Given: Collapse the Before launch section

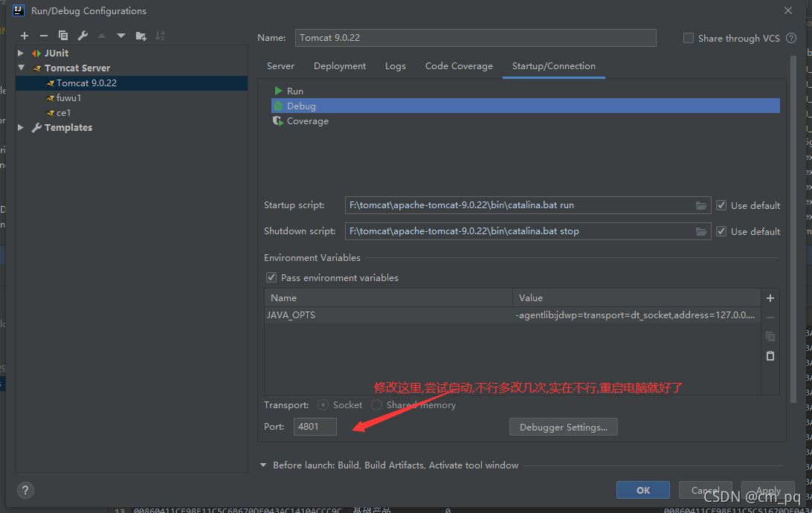Looking at the screenshot, I should [263, 465].
